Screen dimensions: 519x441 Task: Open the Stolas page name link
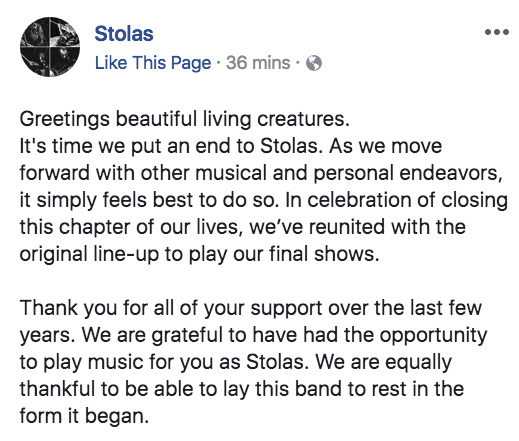(124, 34)
